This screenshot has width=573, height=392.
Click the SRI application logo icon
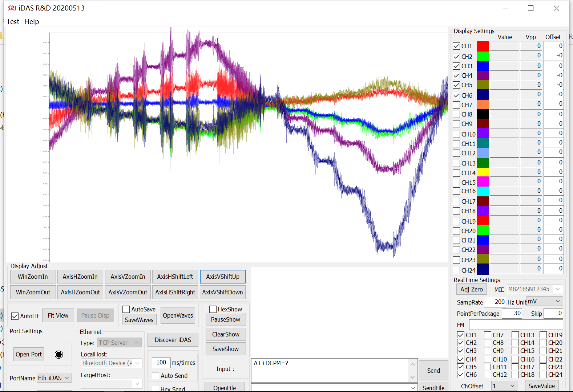[x=12, y=8]
